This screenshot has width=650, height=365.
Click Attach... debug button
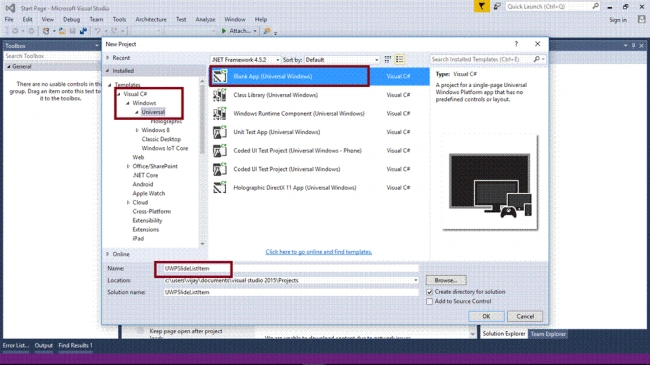coord(239,31)
